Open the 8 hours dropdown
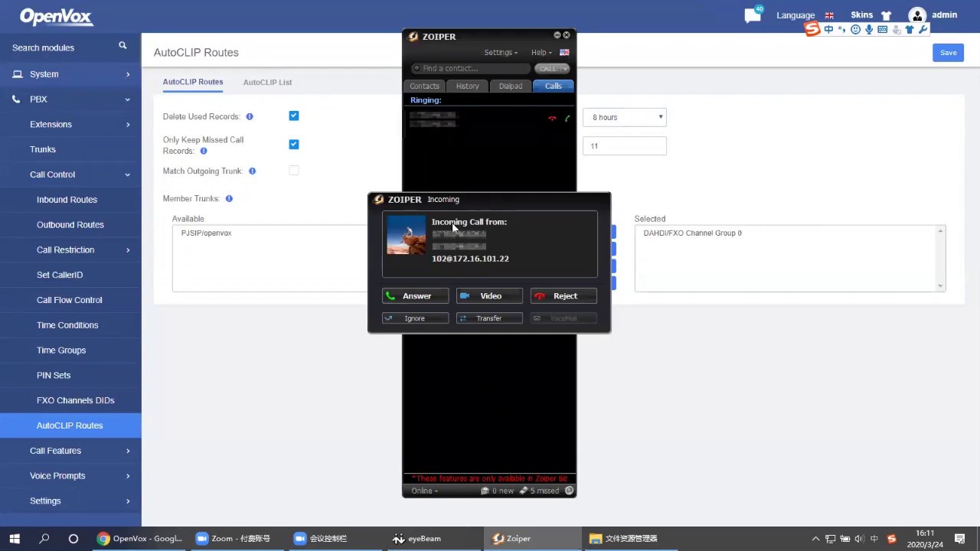The width and height of the screenshot is (980, 551). pos(625,117)
